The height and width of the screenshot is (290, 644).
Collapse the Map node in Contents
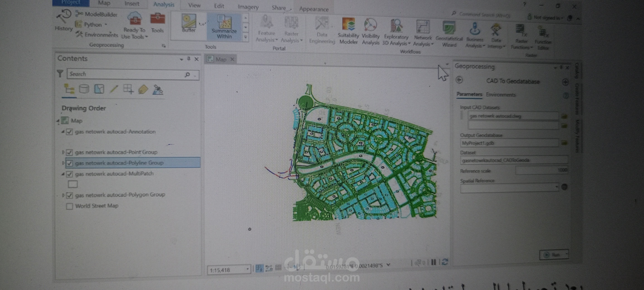(x=58, y=121)
